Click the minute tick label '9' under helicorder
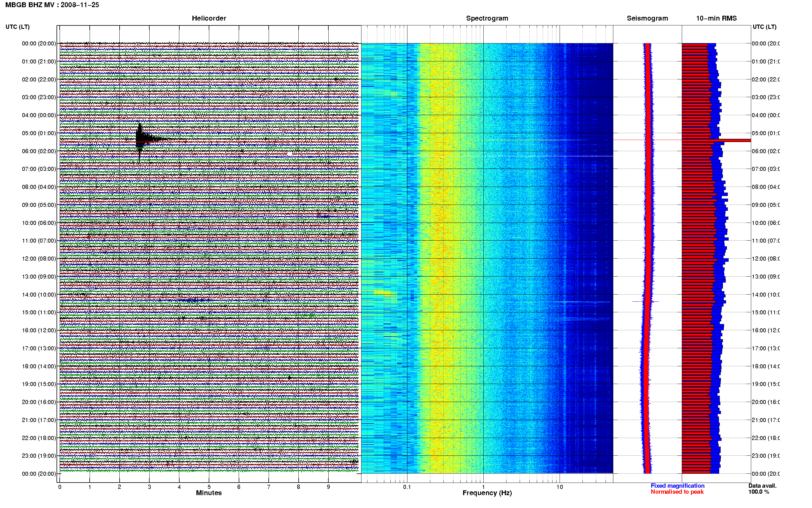 pyautogui.click(x=328, y=487)
